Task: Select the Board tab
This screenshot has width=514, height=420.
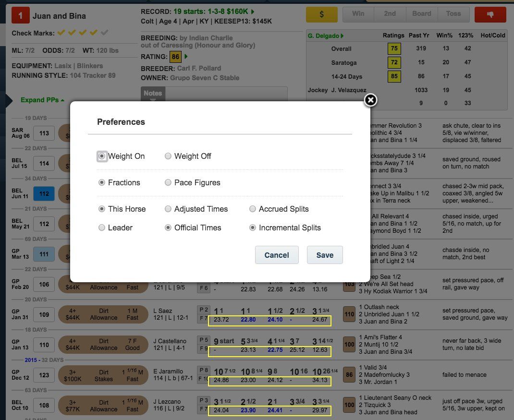Action: (x=421, y=14)
